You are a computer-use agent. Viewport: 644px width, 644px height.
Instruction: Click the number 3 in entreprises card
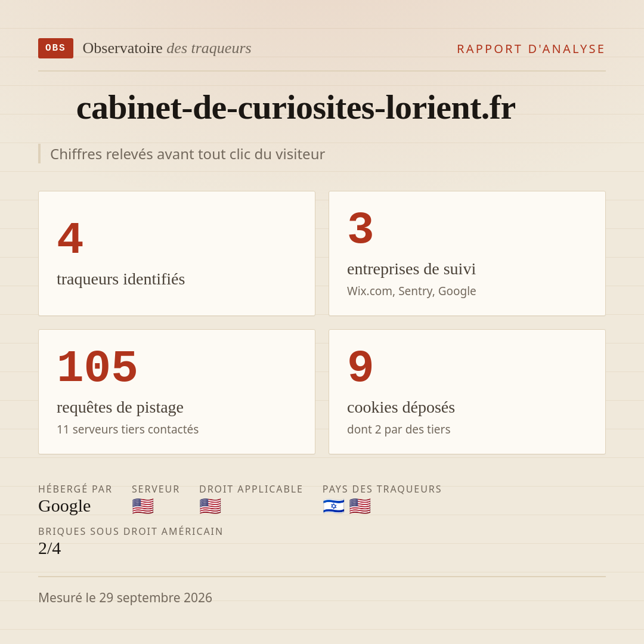tap(361, 228)
